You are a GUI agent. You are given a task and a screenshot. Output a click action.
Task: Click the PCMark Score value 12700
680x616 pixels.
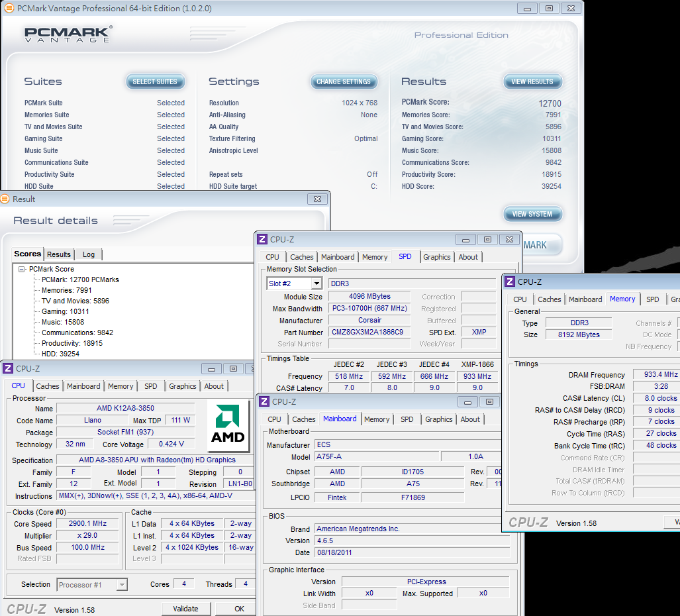pyautogui.click(x=550, y=104)
